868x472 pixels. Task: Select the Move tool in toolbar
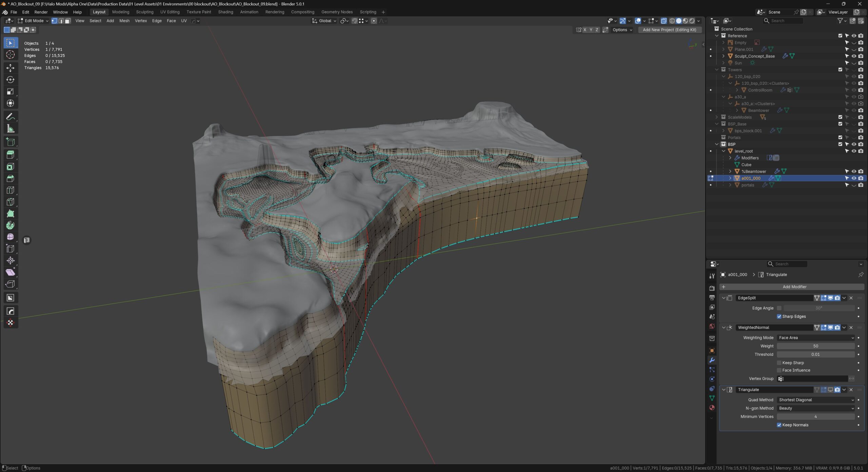point(10,68)
